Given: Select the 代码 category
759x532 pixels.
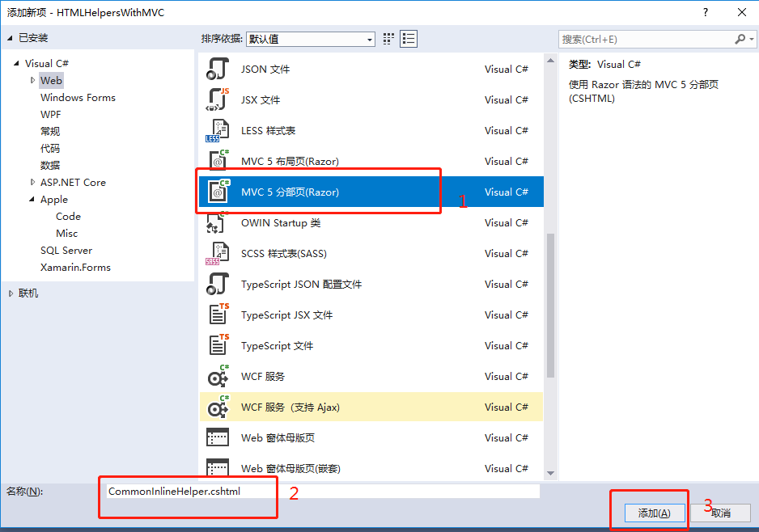Looking at the screenshot, I should coord(50,148).
